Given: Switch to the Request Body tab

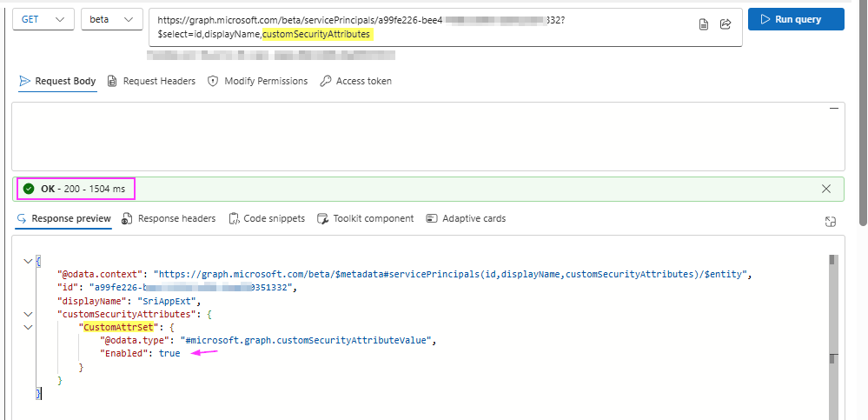Looking at the screenshot, I should (x=57, y=82).
